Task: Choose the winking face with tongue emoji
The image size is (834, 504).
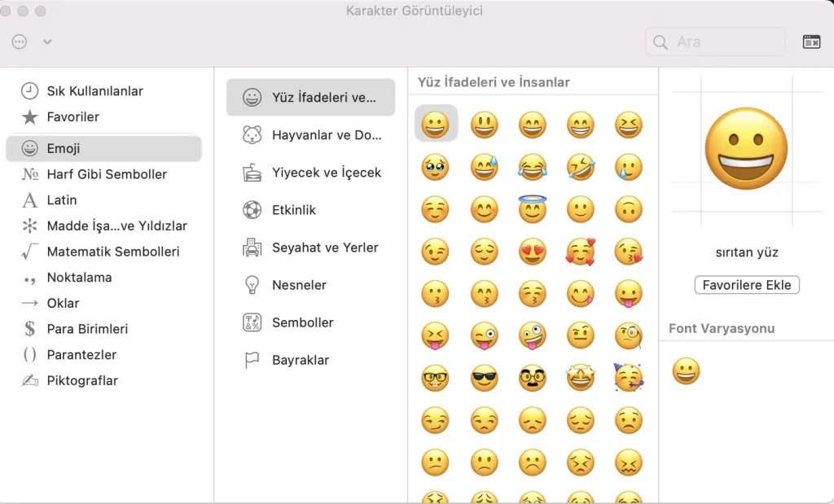Action: (484, 336)
